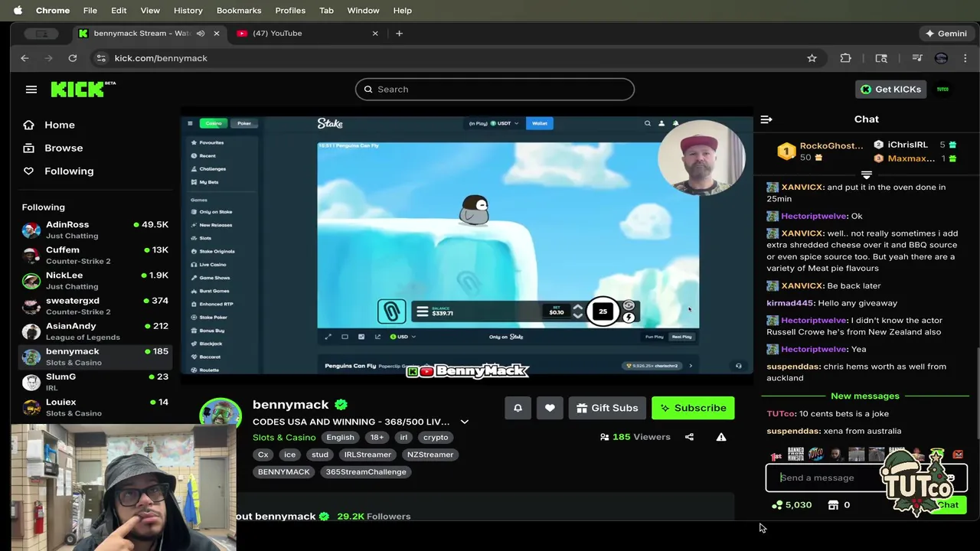Open site information icon in address bar
This screenshot has height=551, width=980.
tap(101, 58)
